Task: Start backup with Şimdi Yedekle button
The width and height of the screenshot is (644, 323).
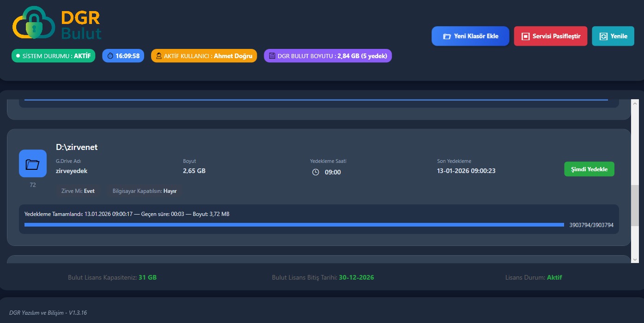Action: (589, 169)
